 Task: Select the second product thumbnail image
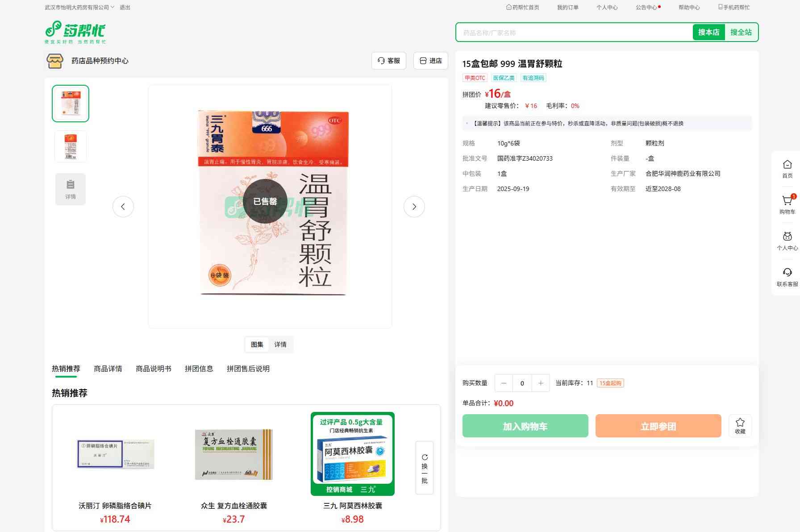click(71, 146)
